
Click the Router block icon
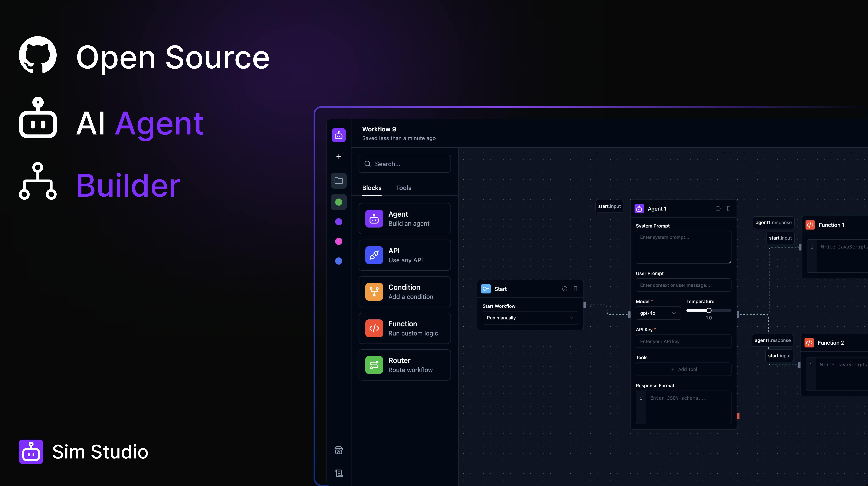click(x=374, y=365)
